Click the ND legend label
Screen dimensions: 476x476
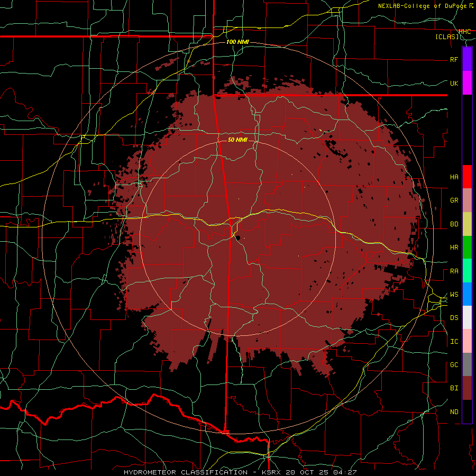tap(454, 412)
